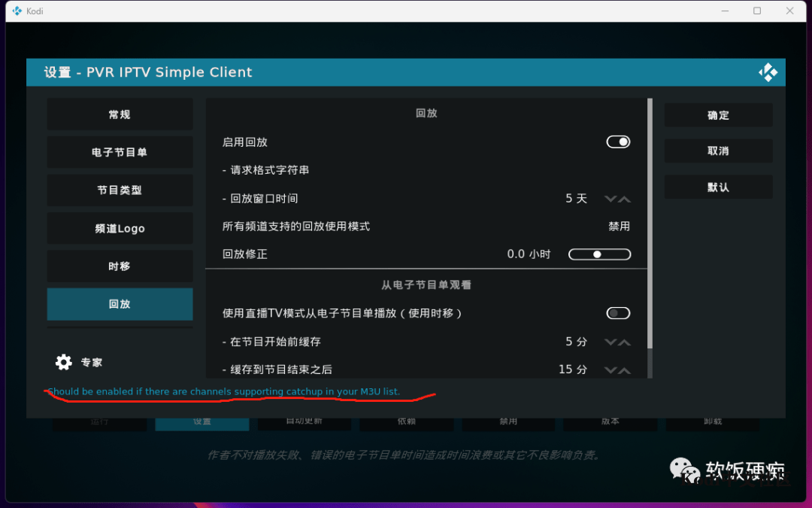Click the 回放修正 slider

pyautogui.click(x=599, y=254)
